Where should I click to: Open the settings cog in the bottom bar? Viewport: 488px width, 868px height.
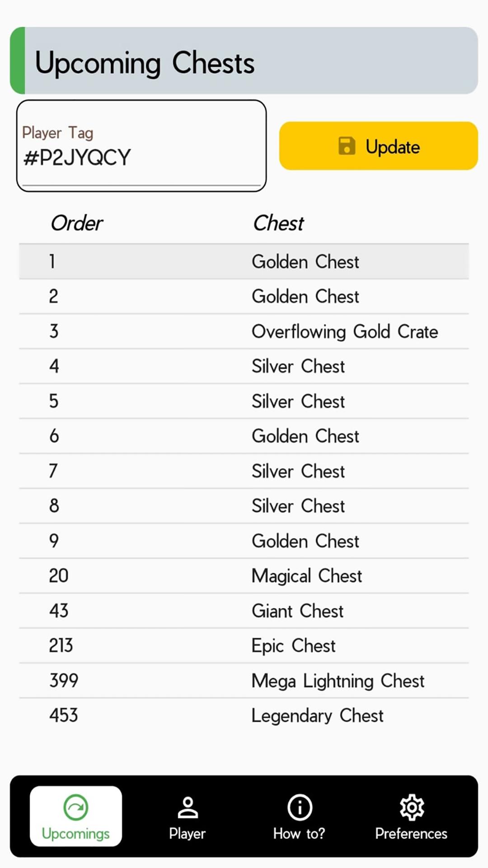pyautogui.click(x=412, y=808)
